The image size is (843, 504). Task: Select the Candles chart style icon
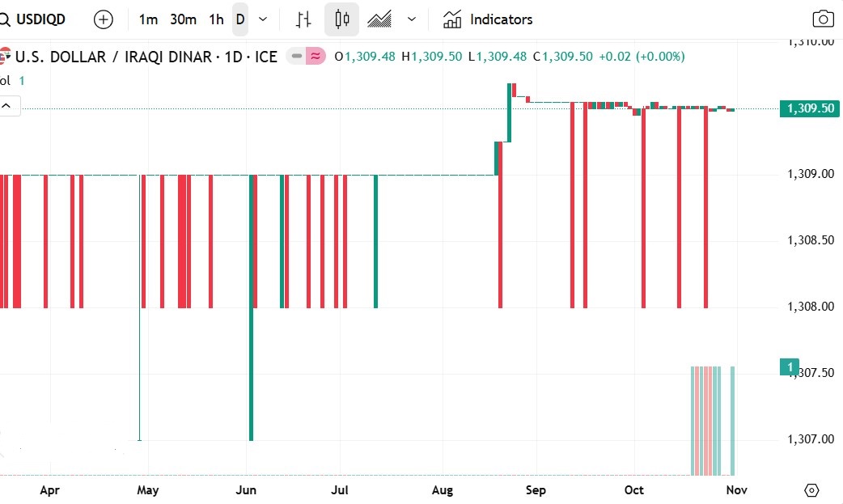[341, 19]
